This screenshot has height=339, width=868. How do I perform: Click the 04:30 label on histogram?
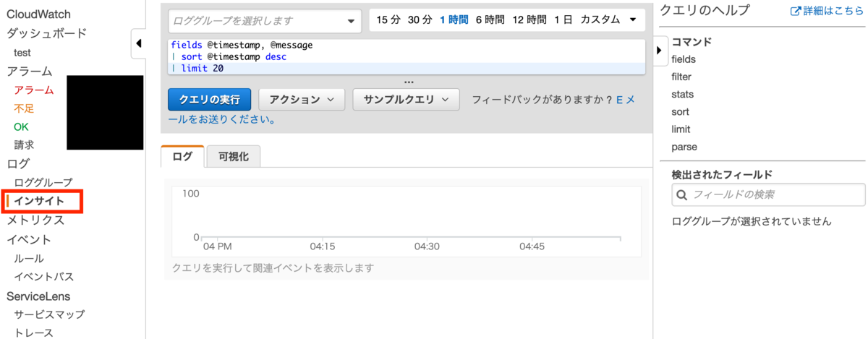pos(427,246)
